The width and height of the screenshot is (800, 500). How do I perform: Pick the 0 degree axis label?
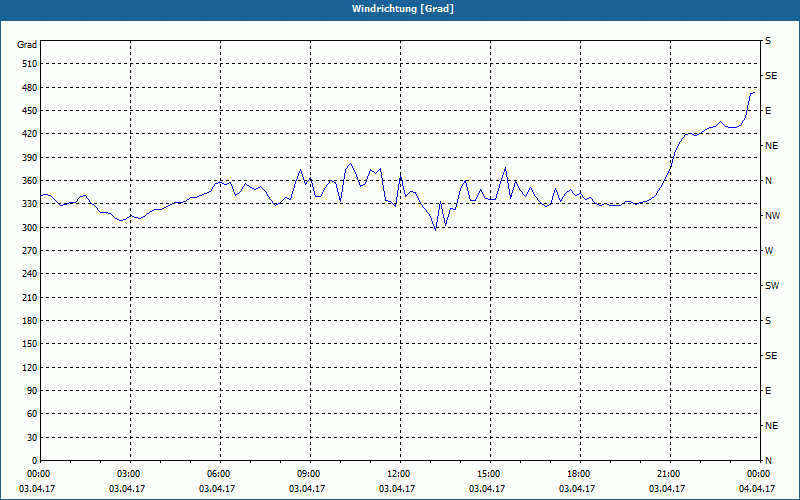pyautogui.click(x=35, y=461)
